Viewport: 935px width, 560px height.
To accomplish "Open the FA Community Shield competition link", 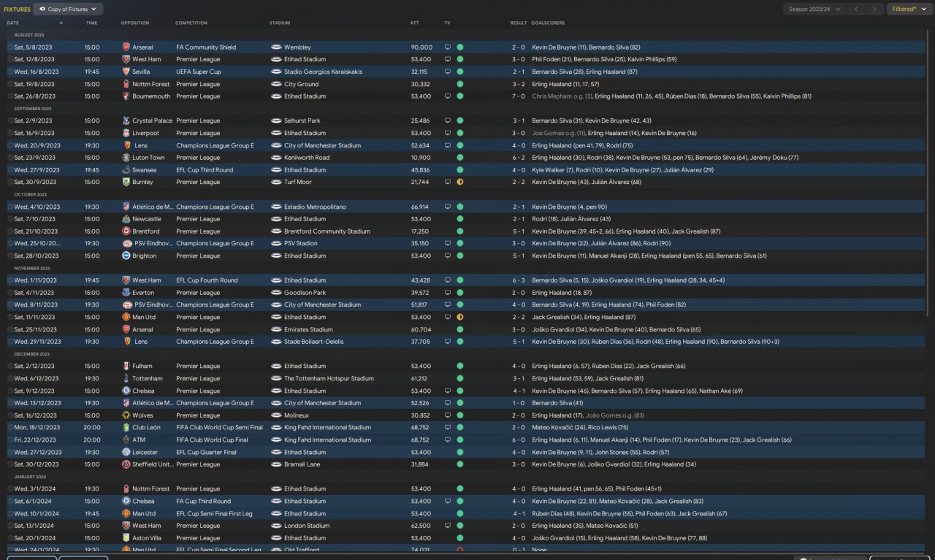I will (x=206, y=47).
